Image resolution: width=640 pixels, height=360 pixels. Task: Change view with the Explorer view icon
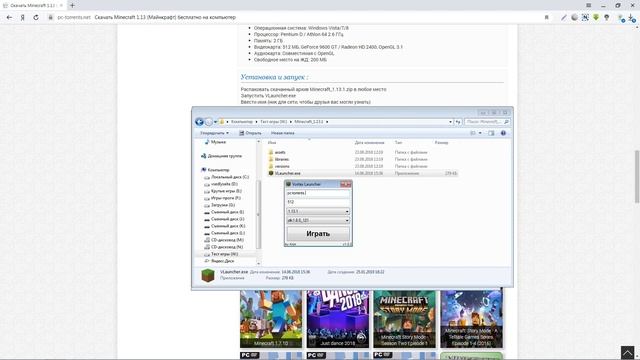(x=473, y=133)
